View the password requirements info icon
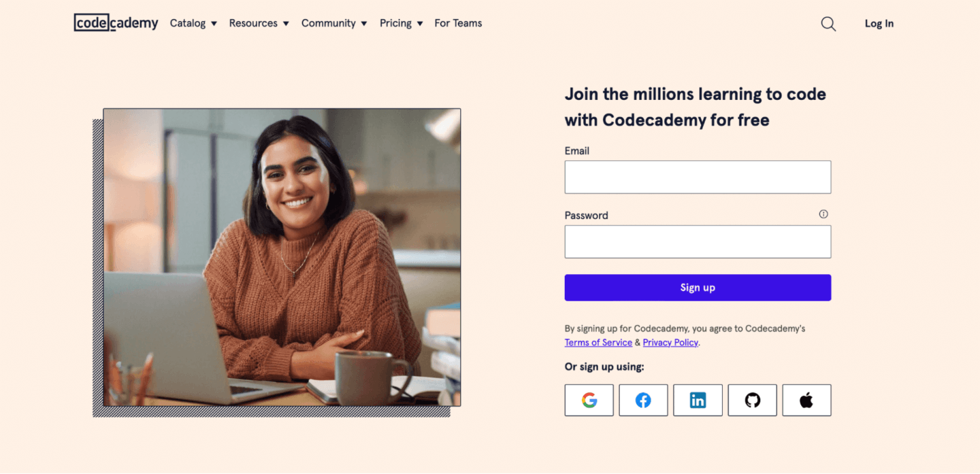 [823, 214]
